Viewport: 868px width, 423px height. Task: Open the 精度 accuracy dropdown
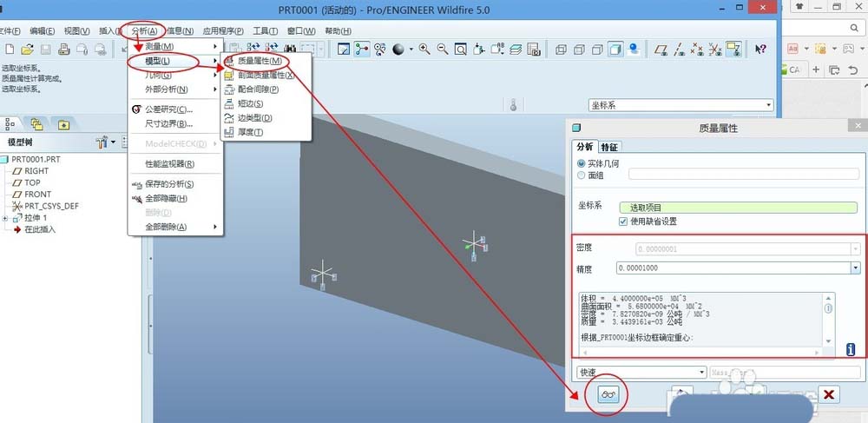tap(856, 268)
